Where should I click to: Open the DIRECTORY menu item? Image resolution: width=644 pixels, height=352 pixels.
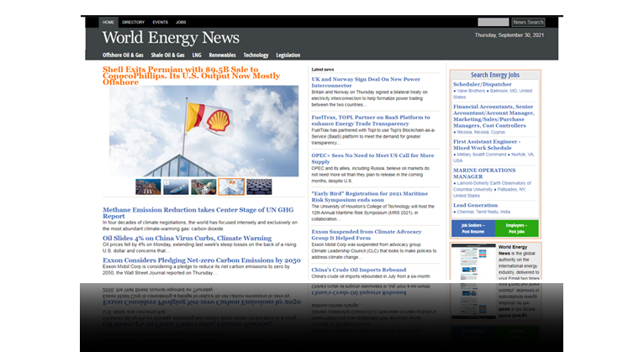click(134, 22)
